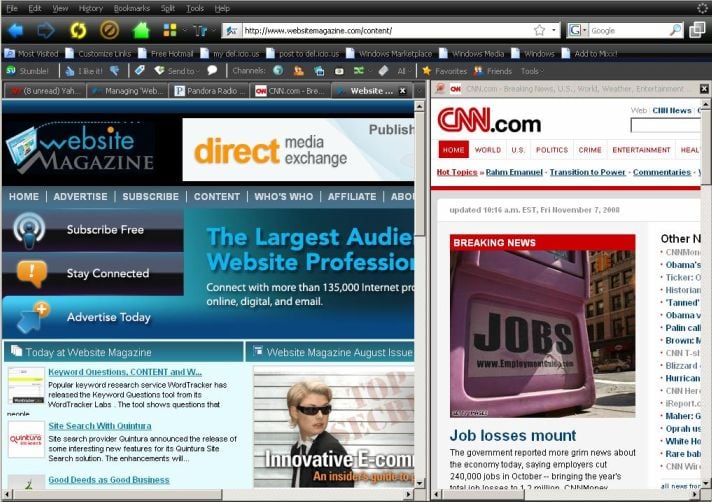The width and height of the screenshot is (712, 502).
Task: Expand the Send to dropdown
Action: point(181,71)
